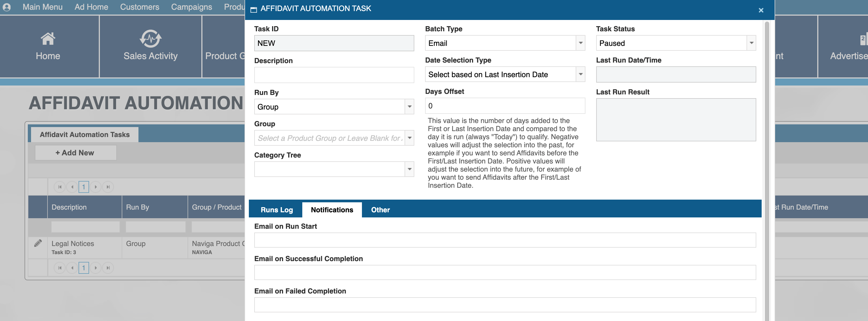The width and height of the screenshot is (868, 321).
Task: Click the dialog vertical scrollbar
Action: [767, 168]
